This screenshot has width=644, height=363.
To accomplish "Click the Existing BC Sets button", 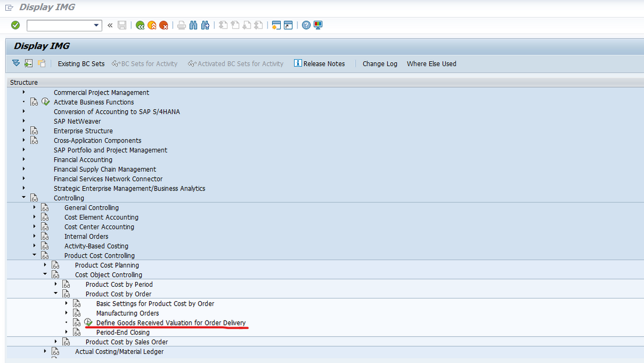I will [81, 63].
